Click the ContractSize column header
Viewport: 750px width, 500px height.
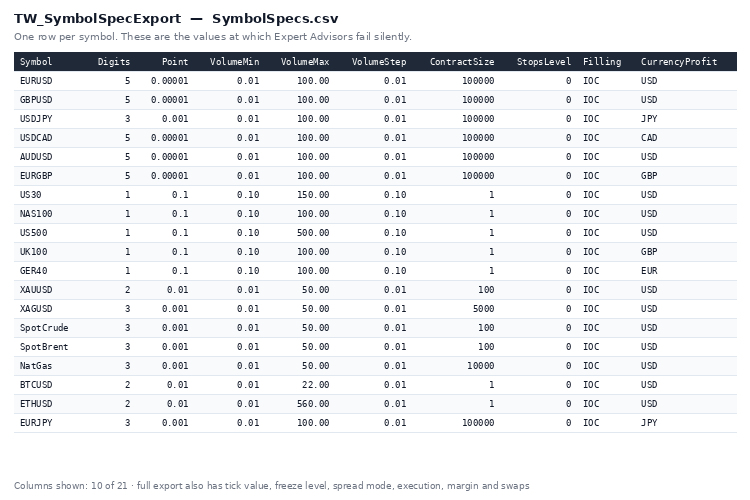[462, 62]
